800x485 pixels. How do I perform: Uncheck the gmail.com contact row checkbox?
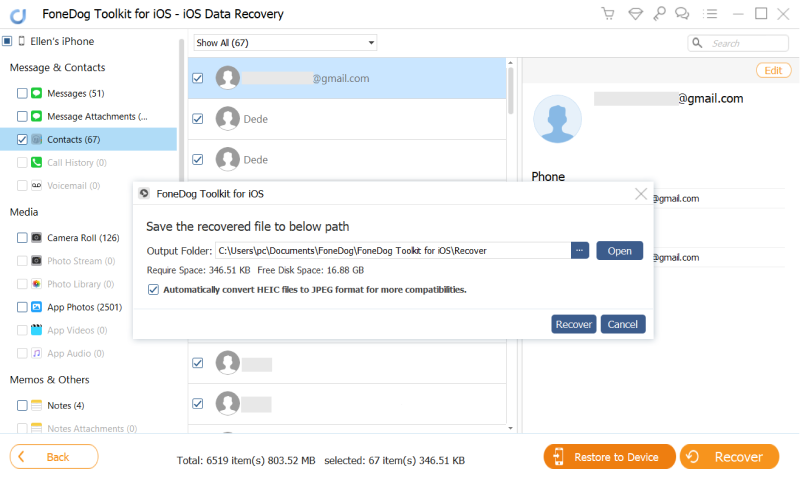click(197, 78)
